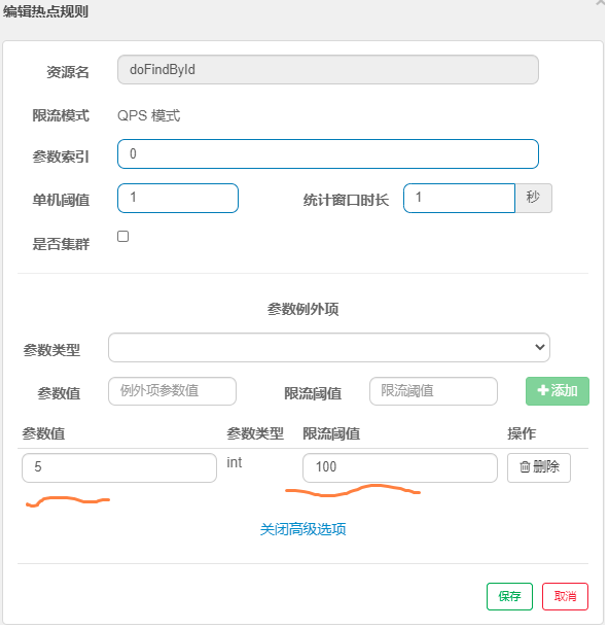
Task: Click the 例外项参数值 input field
Action: tap(172, 391)
